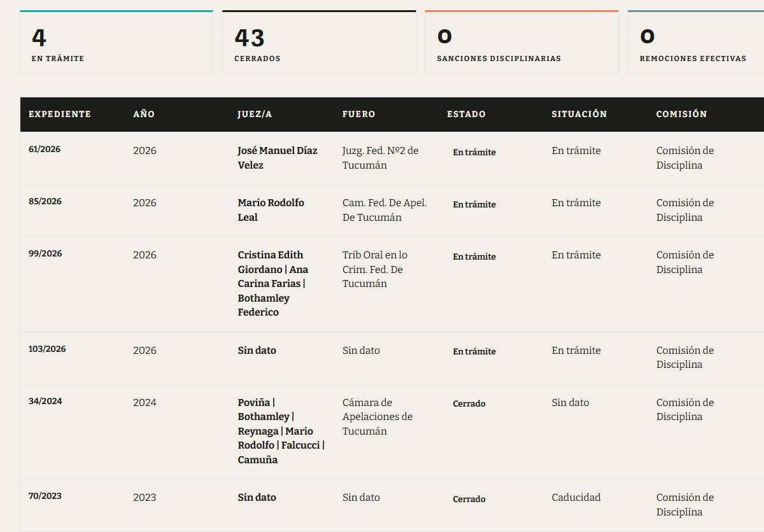Click situación 'En trámite' in row 99/2026
764x532 pixels.
coord(576,255)
